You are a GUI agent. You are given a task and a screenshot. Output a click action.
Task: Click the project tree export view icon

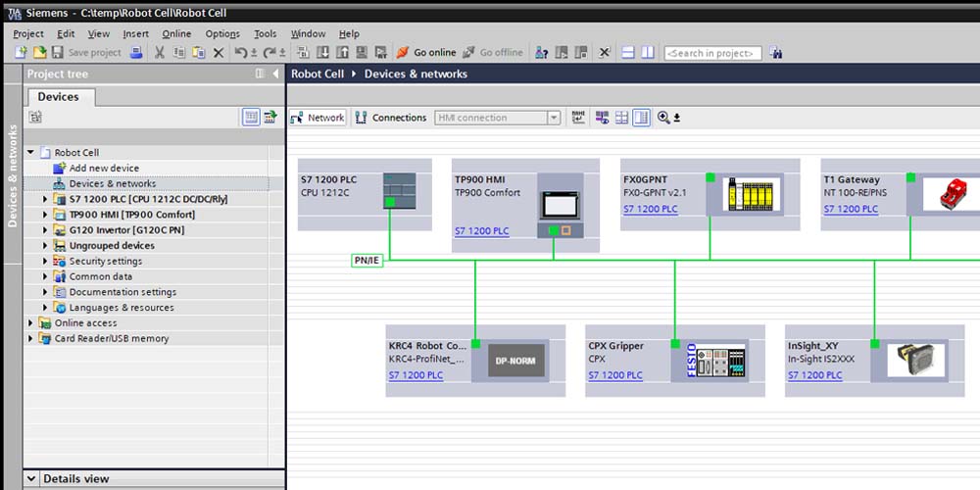(270, 117)
